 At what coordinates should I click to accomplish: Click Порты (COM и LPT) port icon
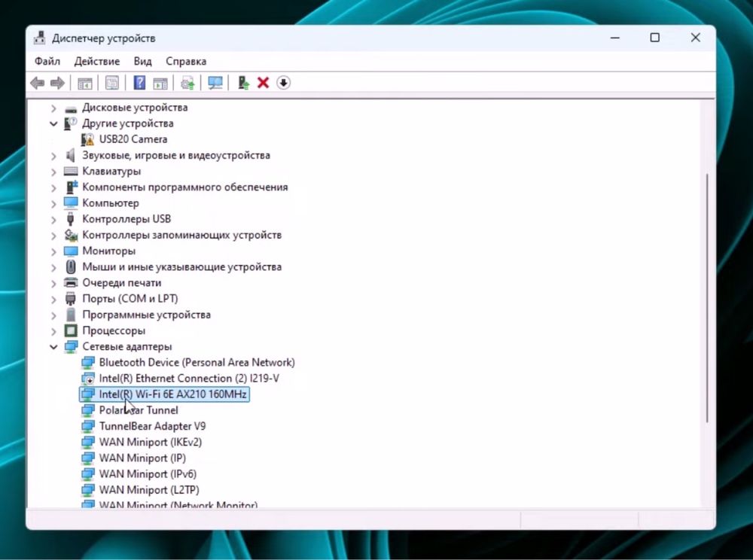tap(71, 299)
